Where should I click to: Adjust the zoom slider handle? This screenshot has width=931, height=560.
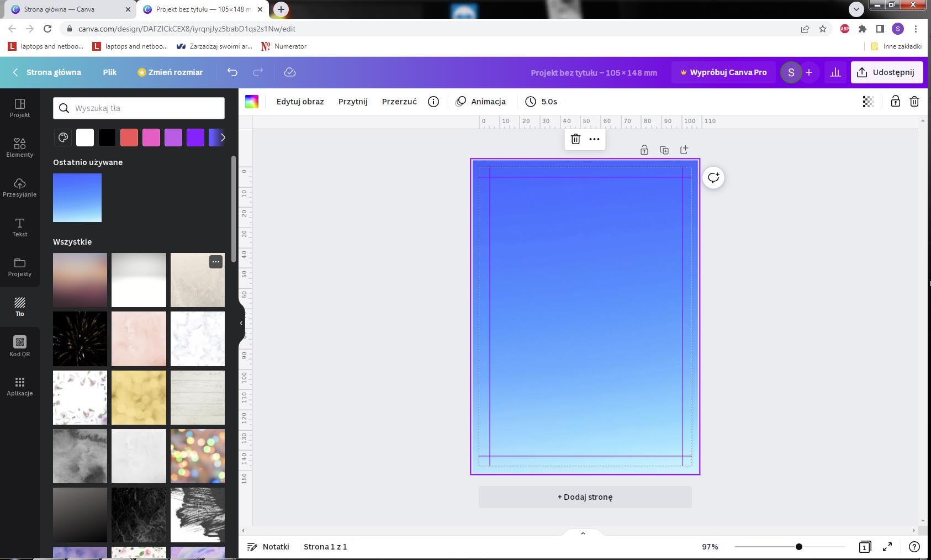tap(799, 547)
